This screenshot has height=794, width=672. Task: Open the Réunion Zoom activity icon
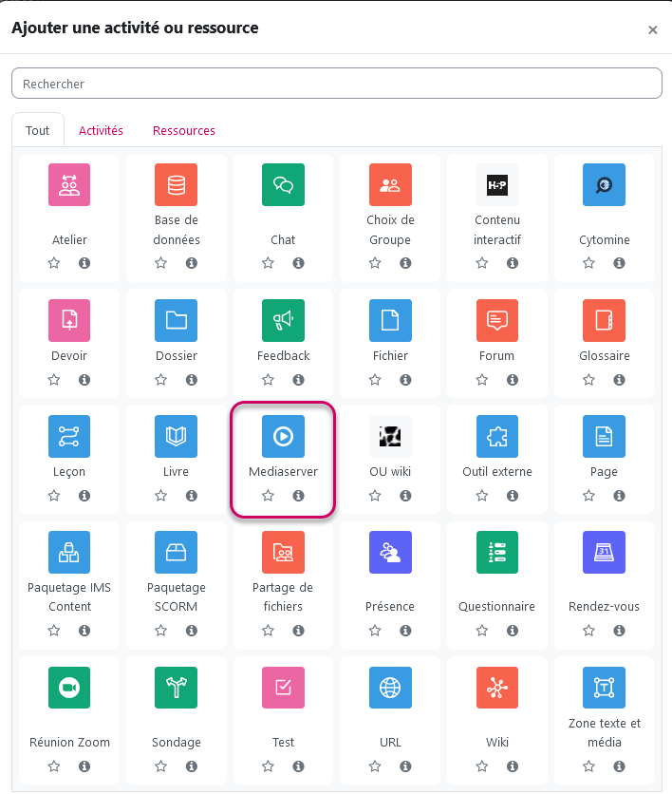coord(69,688)
